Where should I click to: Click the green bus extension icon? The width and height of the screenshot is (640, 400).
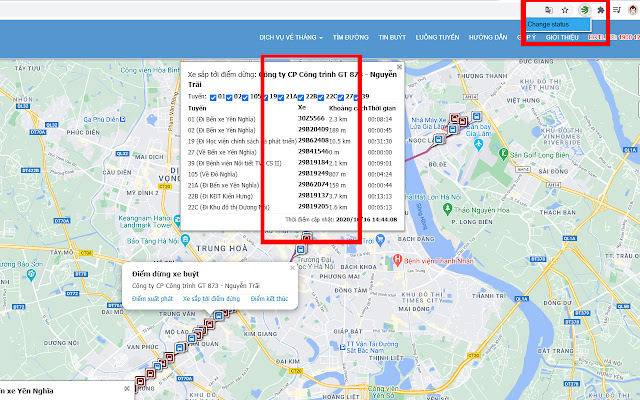tap(584, 10)
